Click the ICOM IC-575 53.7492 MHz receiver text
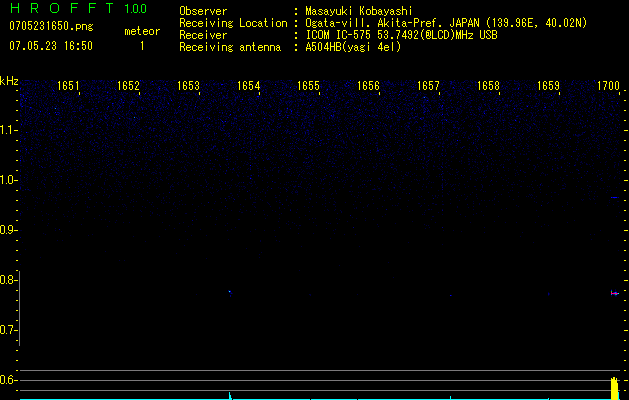This screenshot has width=629, height=400. click(x=401, y=35)
